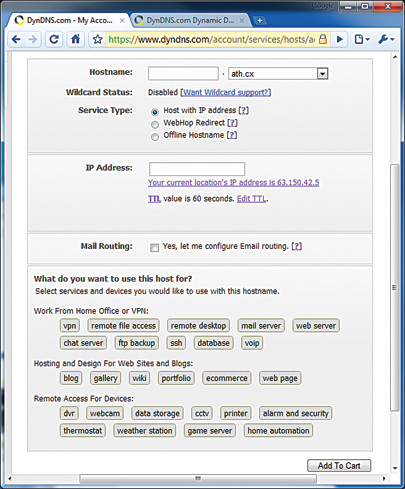Enable Email routing checkbox
Screen dimensions: 405x489
click(154, 247)
